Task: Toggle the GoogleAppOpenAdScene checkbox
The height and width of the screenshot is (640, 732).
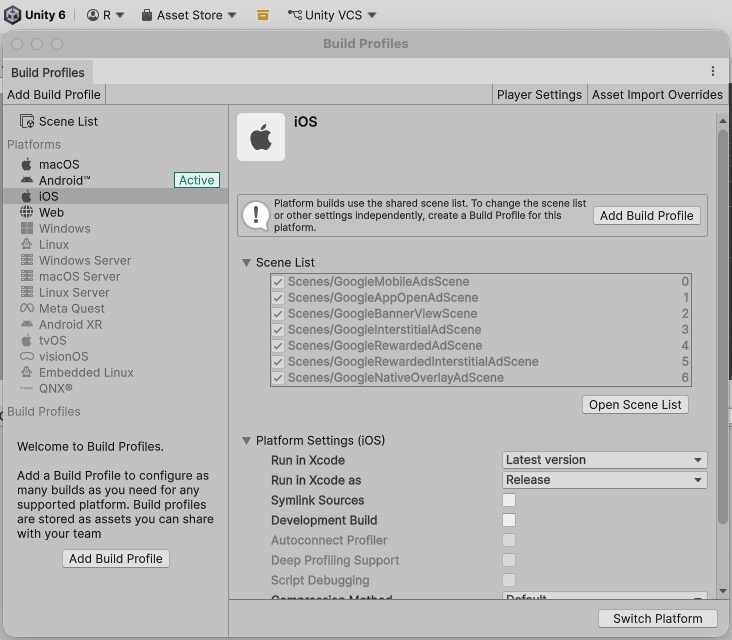Action: click(x=278, y=298)
